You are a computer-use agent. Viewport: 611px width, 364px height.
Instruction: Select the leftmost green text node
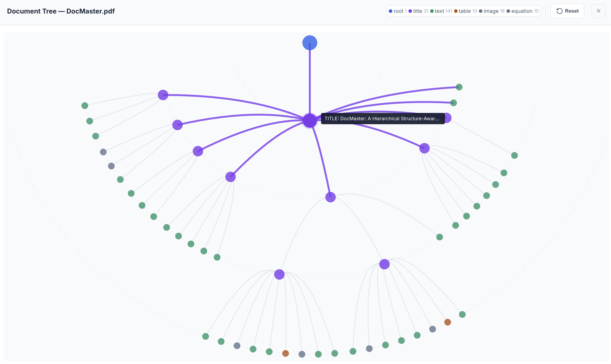(x=85, y=106)
